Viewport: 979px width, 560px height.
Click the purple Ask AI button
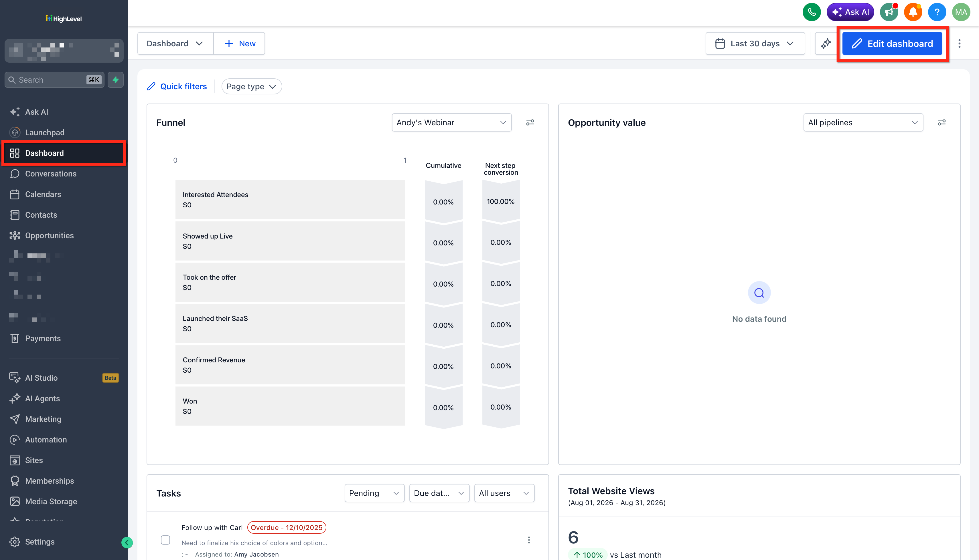click(x=850, y=12)
